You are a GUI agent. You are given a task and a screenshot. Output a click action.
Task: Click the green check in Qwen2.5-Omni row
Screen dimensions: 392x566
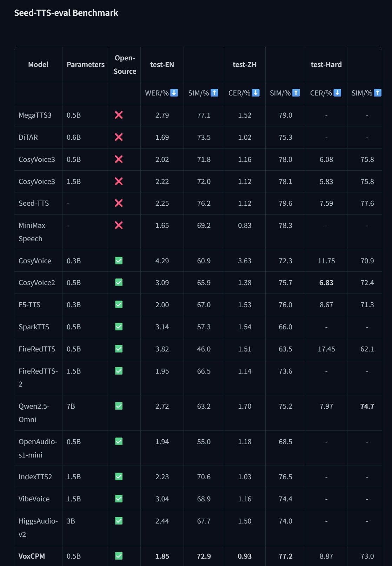(119, 406)
